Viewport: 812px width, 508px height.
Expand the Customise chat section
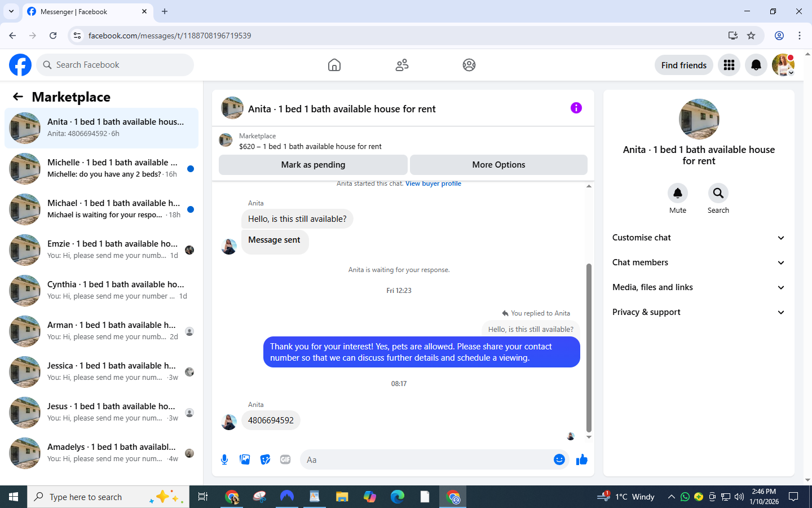coord(699,238)
